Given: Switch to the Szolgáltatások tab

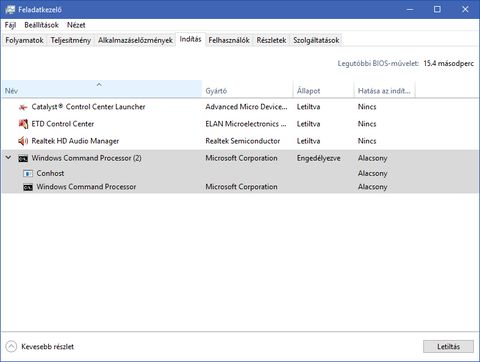Looking at the screenshot, I should click(x=316, y=40).
